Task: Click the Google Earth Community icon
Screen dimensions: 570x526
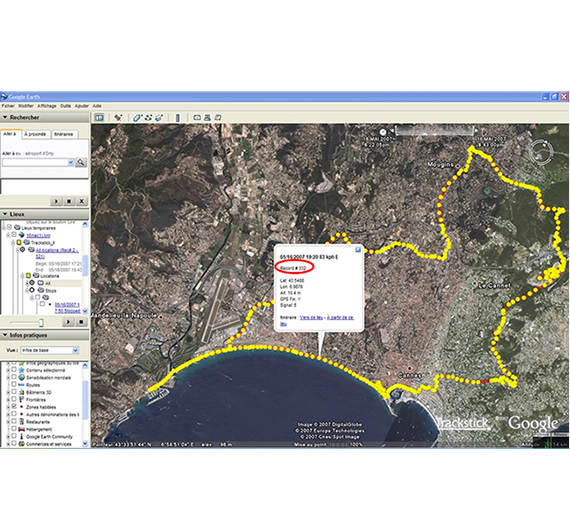Action: point(21,437)
